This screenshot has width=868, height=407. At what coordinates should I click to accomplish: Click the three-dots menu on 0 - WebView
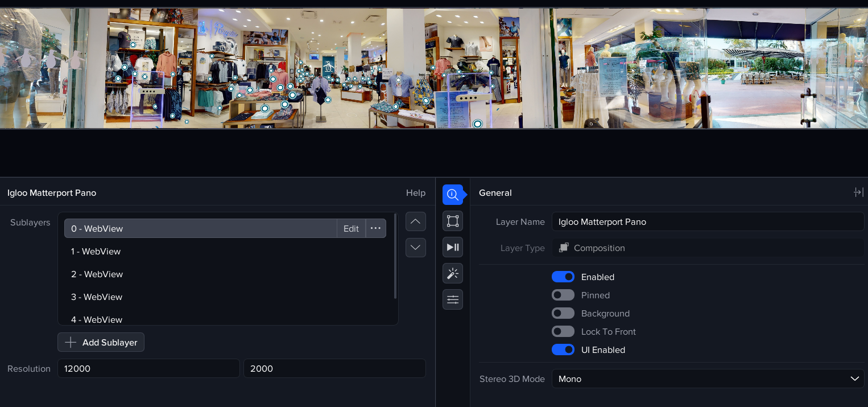375,228
